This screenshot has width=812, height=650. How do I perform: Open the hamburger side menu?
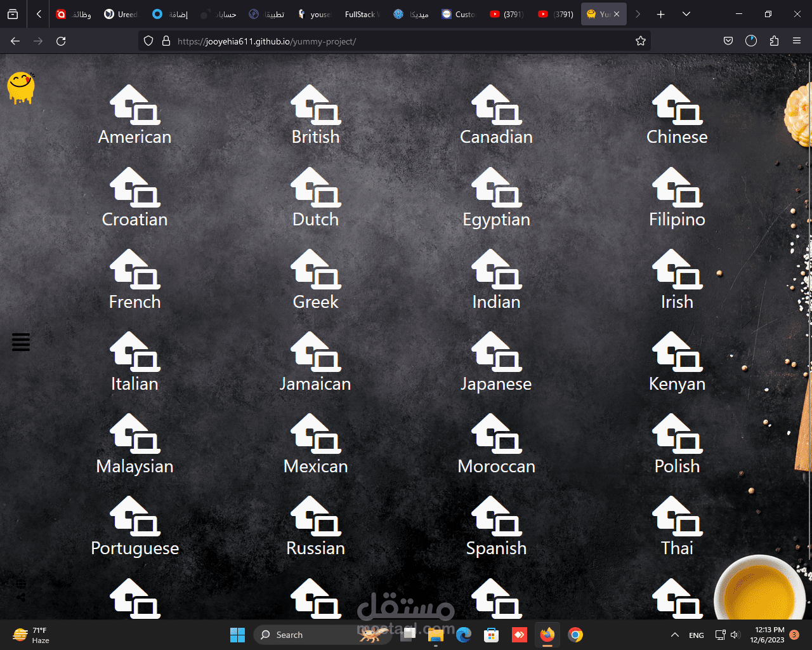click(21, 342)
